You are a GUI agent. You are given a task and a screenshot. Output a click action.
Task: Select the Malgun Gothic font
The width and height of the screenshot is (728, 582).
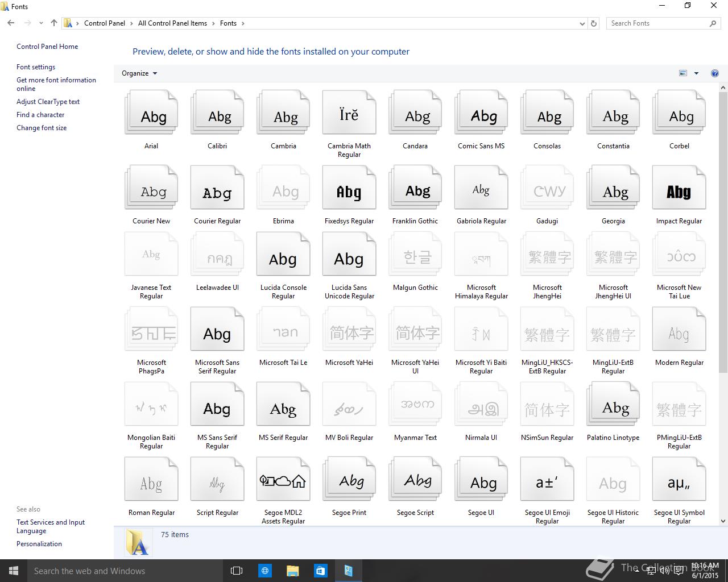click(x=415, y=254)
